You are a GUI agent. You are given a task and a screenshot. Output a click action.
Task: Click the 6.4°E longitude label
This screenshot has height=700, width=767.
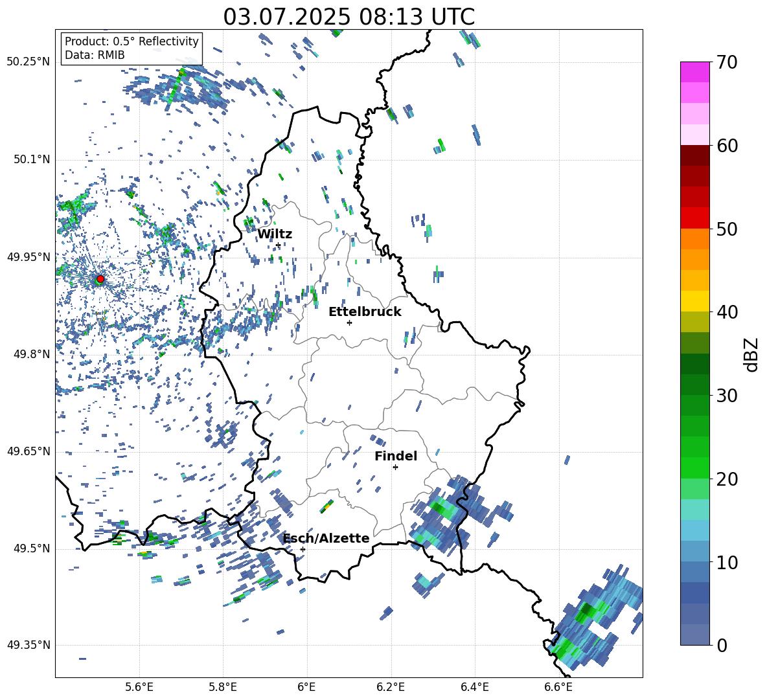point(474,688)
